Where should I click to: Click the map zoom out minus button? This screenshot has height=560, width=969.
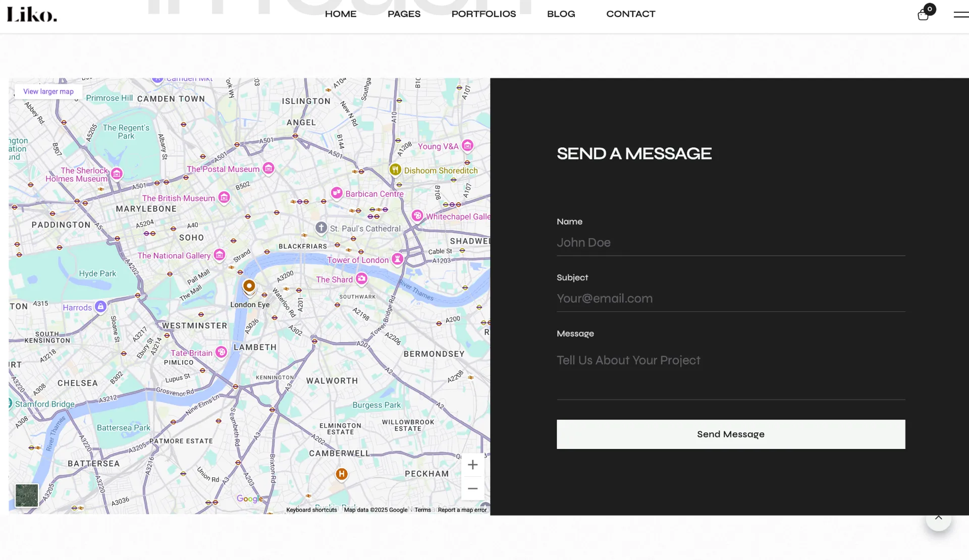click(472, 488)
